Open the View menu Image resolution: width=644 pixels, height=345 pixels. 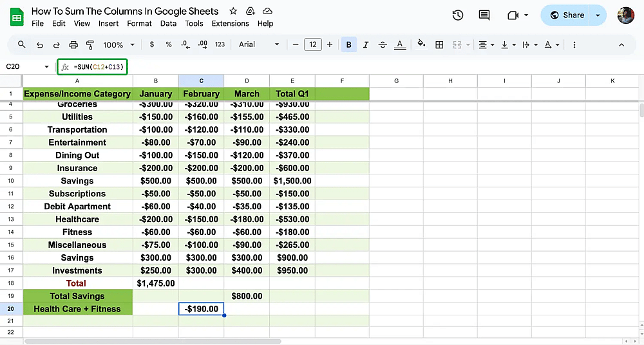click(82, 23)
